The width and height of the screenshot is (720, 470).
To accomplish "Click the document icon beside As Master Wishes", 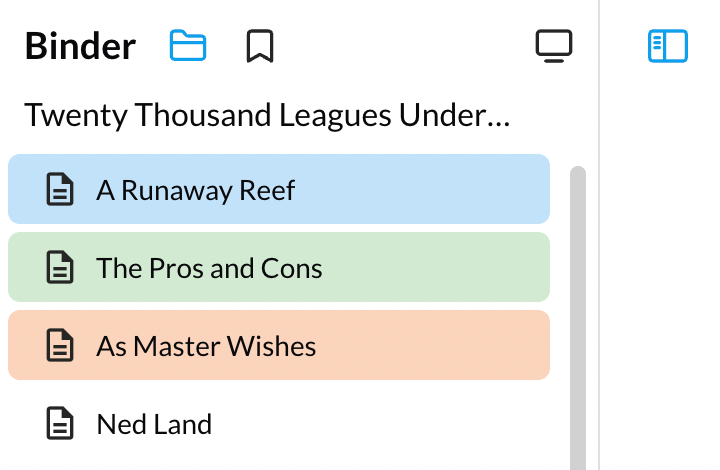I will [x=61, y=346].
